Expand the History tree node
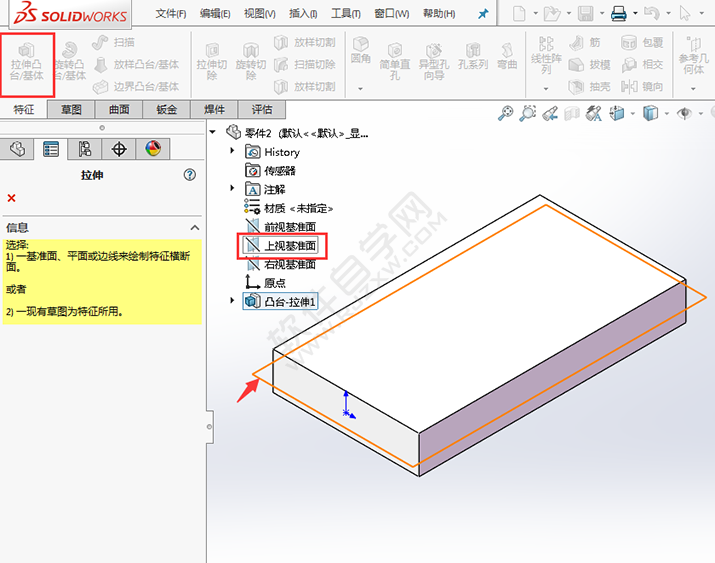Screen dimensions: 715x563 tap(232, 150)
